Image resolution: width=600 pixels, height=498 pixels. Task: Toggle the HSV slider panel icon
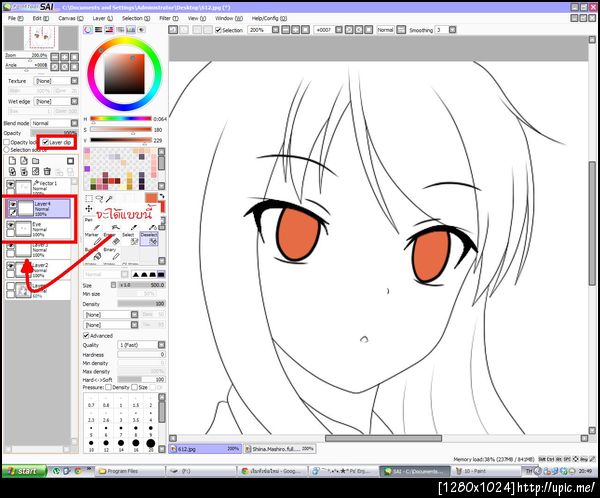tap(109, 29)
